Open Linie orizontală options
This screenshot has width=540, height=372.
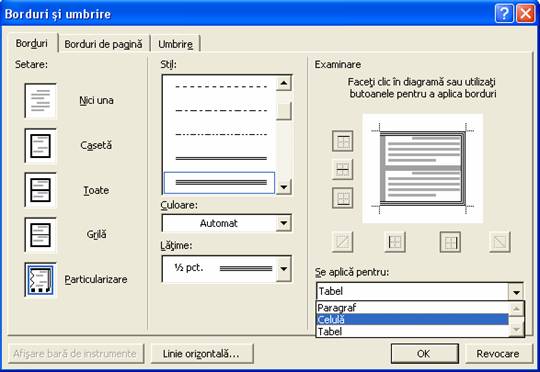[202, 353]
